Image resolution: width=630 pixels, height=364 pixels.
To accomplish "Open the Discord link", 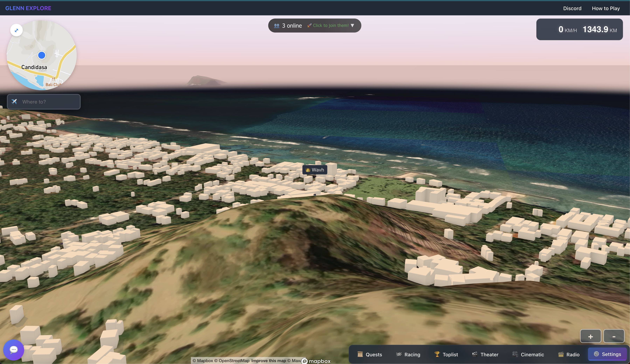I will 572,8.
